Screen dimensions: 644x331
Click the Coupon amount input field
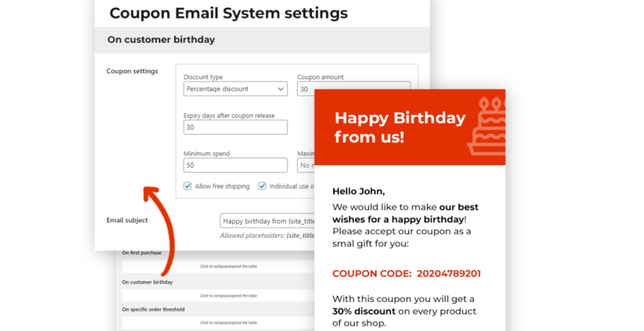click(306, 89)
